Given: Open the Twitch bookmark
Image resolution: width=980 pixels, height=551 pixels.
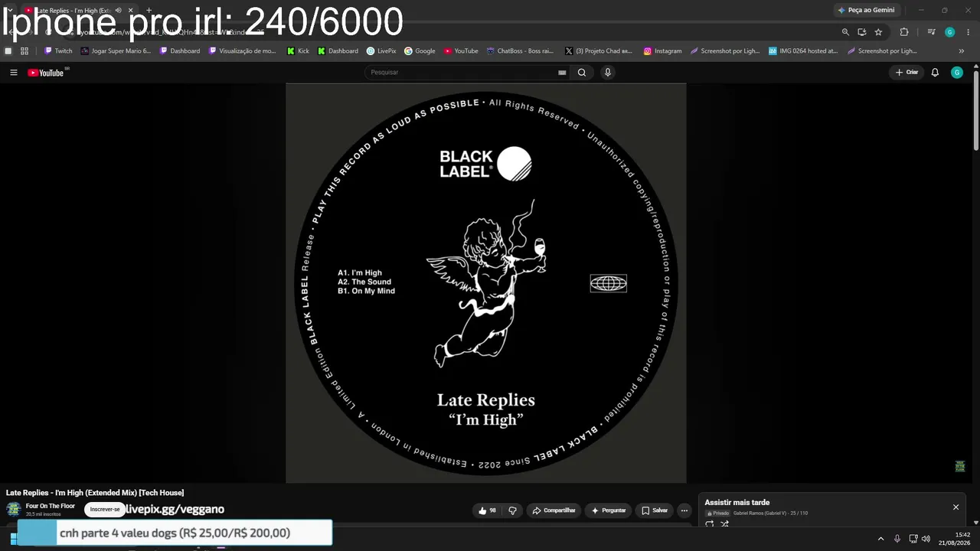Looking at the screenshot, I should [x=58, y=51].
